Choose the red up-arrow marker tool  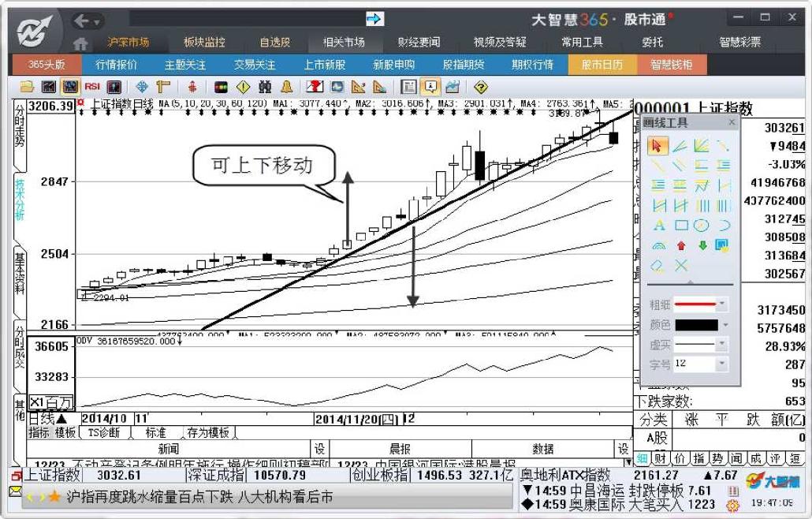[680, 245]
